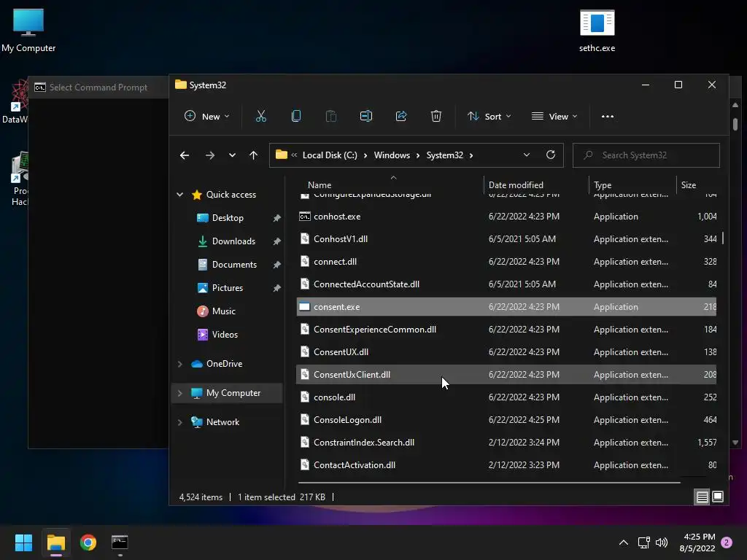Screen dimensions: 747x560
Task: Open the View dropdown menu
Action: click(554, 116)
